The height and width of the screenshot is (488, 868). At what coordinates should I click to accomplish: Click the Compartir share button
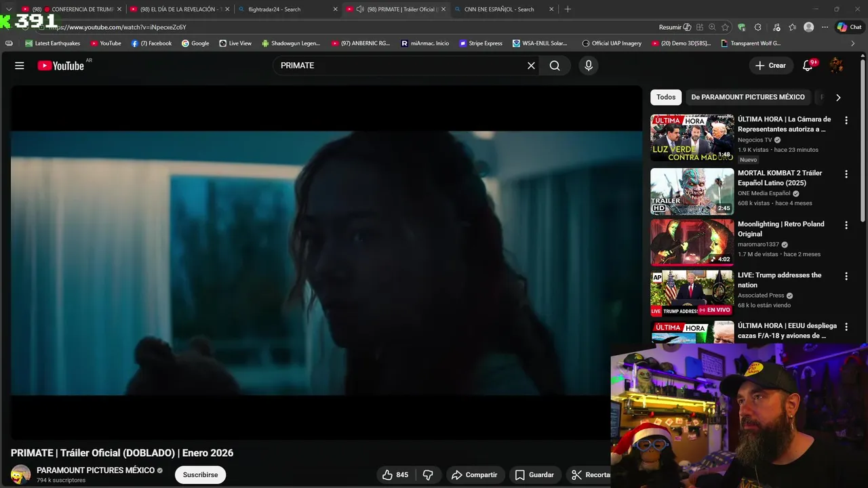coord(475,475)
